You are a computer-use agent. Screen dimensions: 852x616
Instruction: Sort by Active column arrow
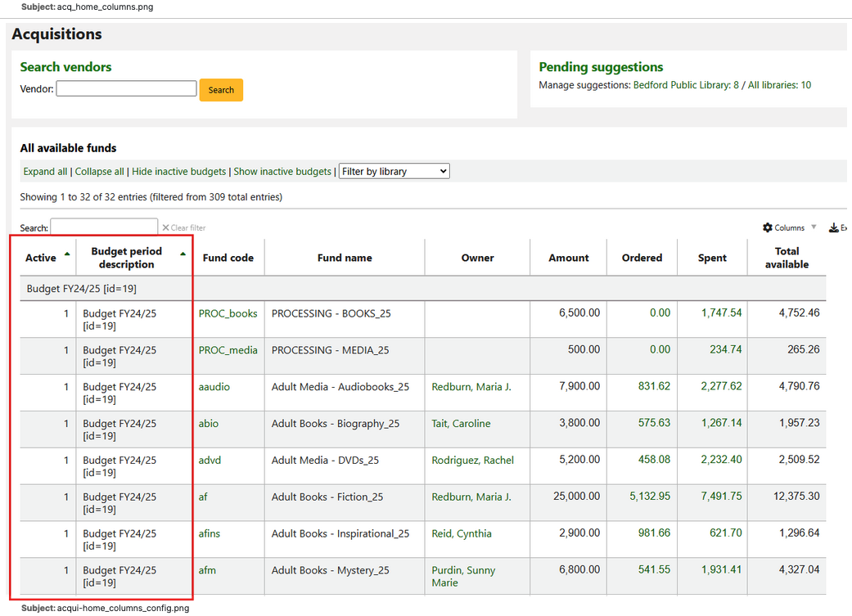[67, 254]
